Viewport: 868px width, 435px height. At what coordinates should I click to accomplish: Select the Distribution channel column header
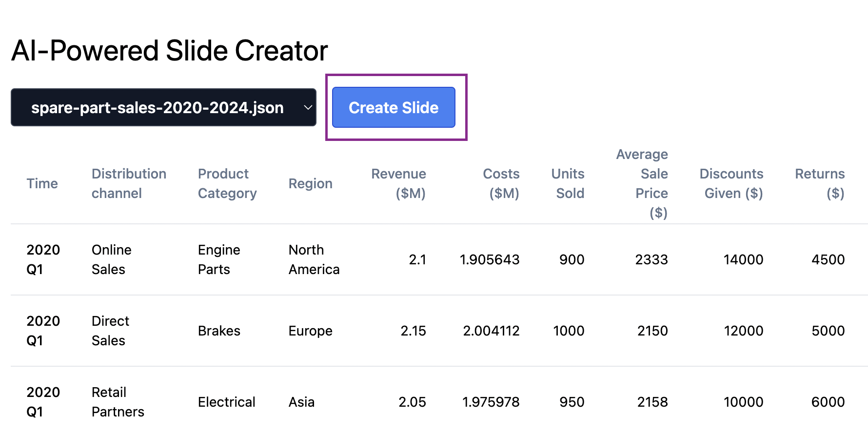point(129,184)
